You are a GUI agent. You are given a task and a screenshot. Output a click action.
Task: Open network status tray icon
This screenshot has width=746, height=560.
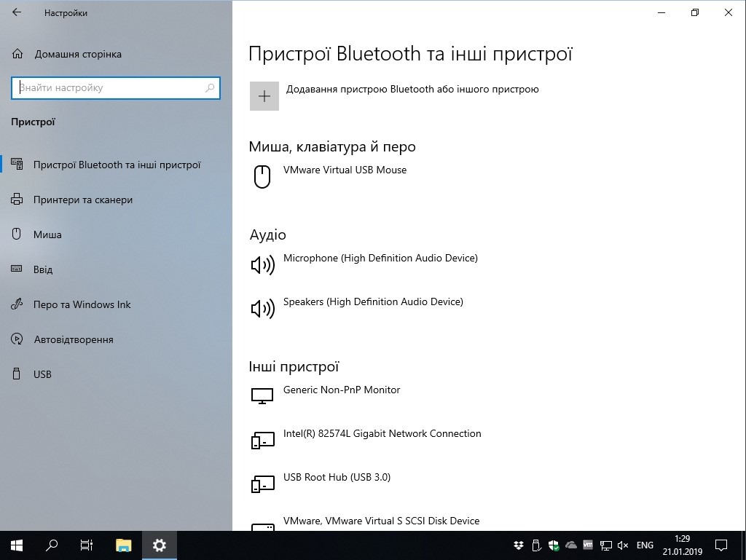click(x=605, y=545)
